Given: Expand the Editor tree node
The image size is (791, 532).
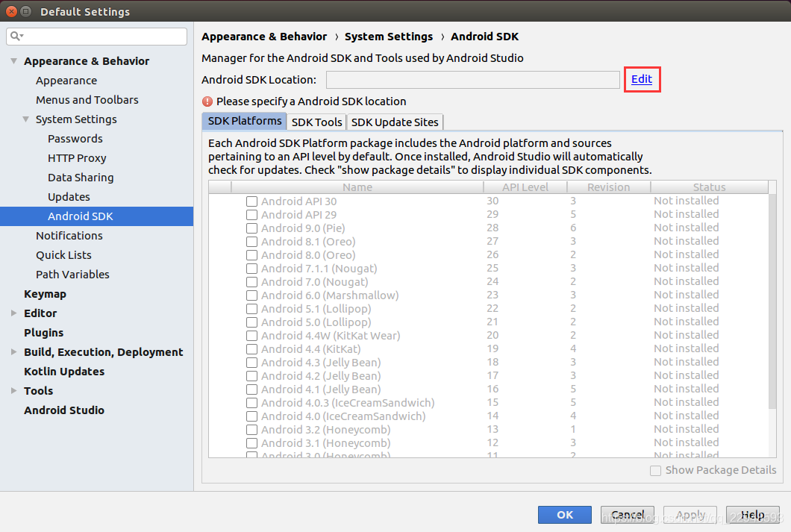Looking at the screenshot, I should (13, 313).
